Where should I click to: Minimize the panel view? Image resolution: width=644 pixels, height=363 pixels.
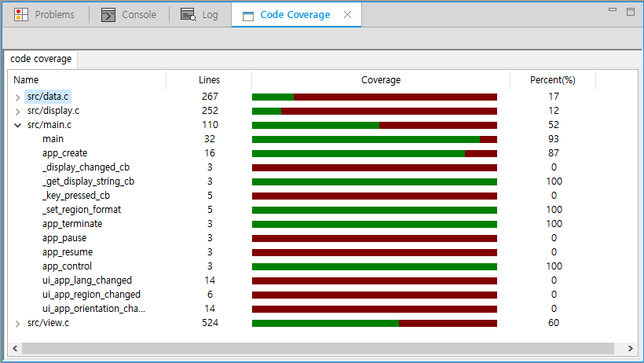[x=613, y=12]
